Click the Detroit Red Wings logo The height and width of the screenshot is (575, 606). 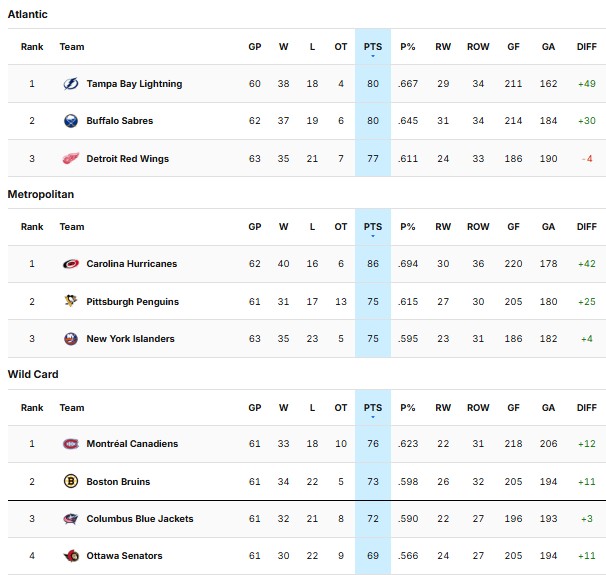click(70, 159)
